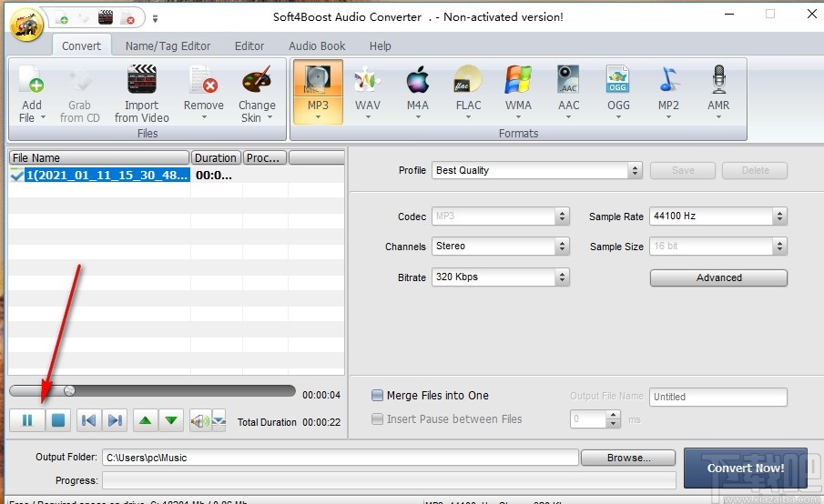Jump to previous track
Viewport: 824px width, 504px height.
89,420
